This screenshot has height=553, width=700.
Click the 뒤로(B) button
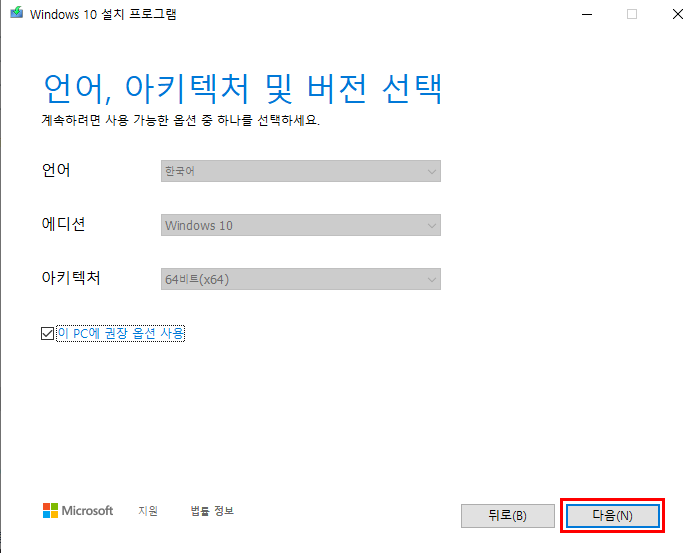click(508, 516)
